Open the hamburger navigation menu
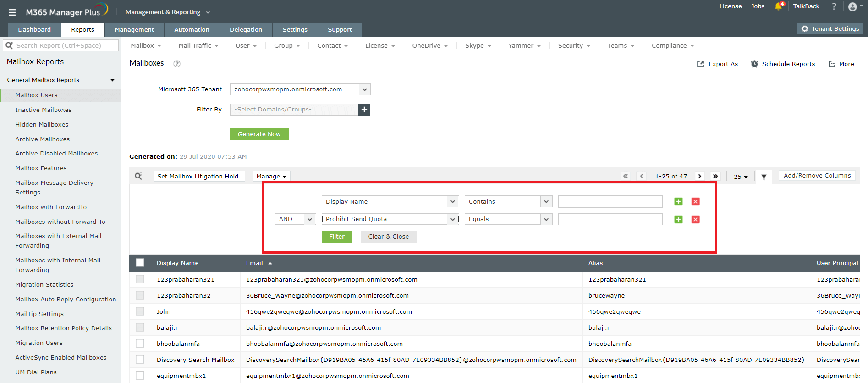The height and width of the screenshot is (383, 868). 12,12
